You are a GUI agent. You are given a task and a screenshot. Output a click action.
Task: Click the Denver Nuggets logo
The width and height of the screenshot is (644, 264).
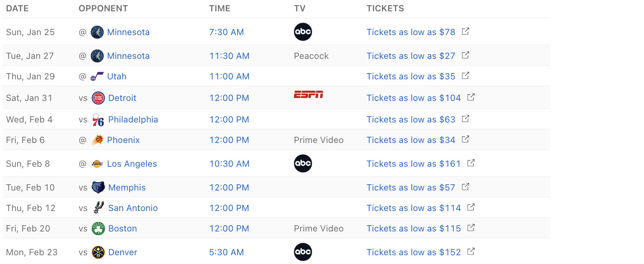(x=98, y=252)
